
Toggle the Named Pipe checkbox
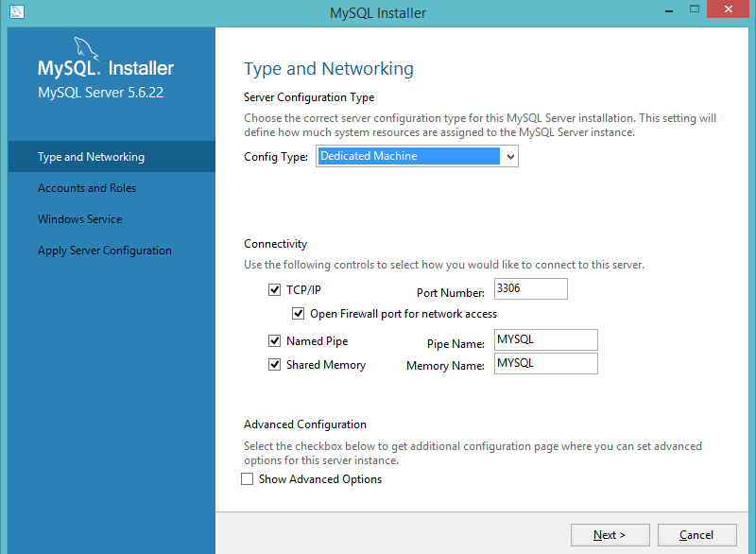point(274,341)
